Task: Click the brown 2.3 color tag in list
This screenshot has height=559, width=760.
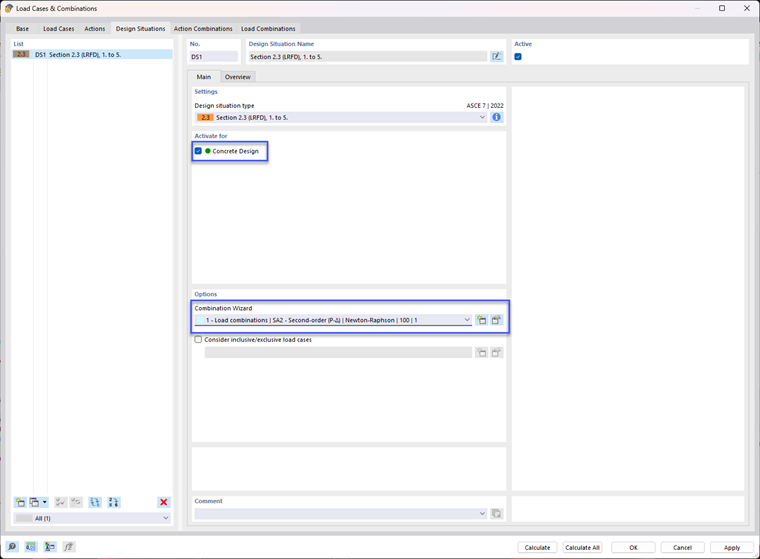Action: pyautogui.click(x=21, y=54)
